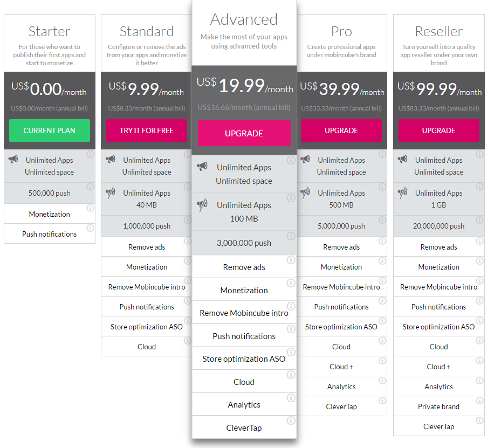Viewport: 501px width, 448px height.
Task: Click Upgrade button under Pro plan
Action: click(341, 130)
